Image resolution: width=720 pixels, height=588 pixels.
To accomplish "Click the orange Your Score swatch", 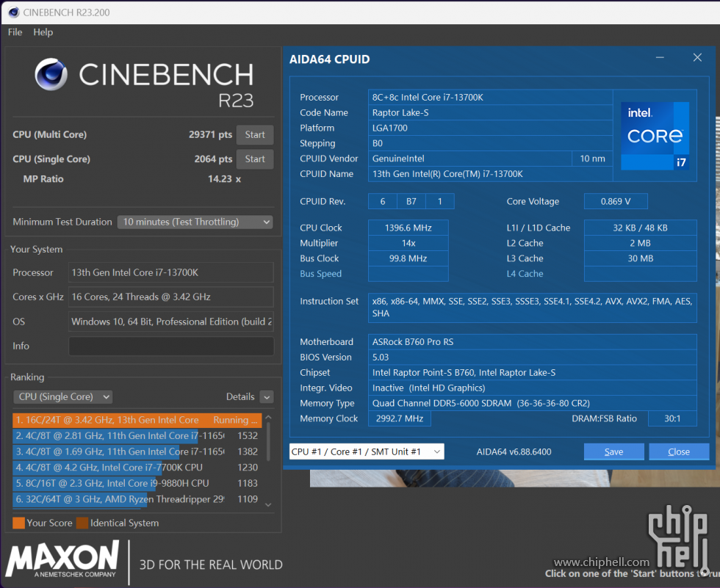I will pos(19,523).
